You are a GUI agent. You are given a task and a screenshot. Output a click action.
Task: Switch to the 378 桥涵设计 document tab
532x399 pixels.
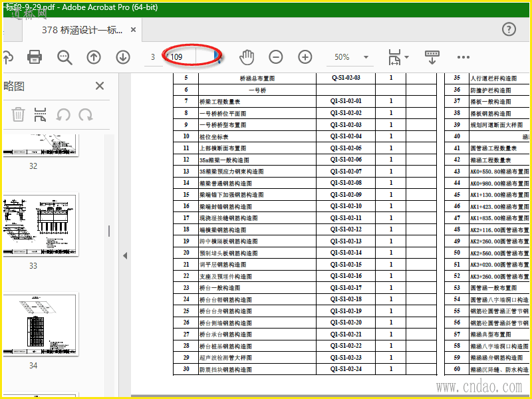coord(82,30)
